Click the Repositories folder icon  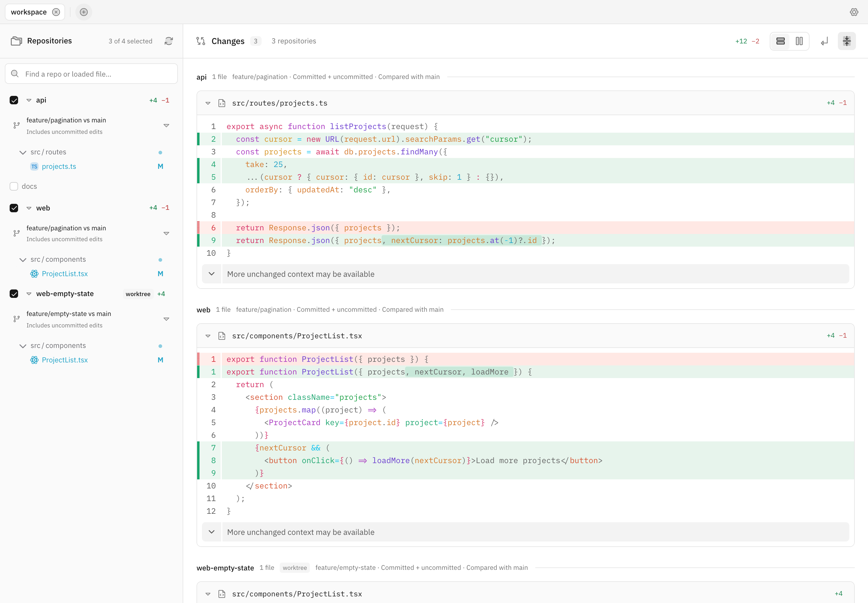coord(16,41)
